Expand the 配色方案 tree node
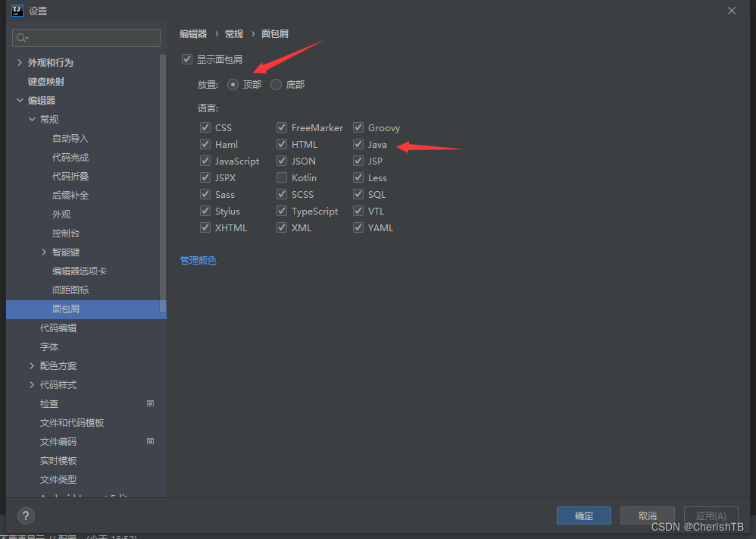This screenshot has height=539, width=756. (32, 365)
